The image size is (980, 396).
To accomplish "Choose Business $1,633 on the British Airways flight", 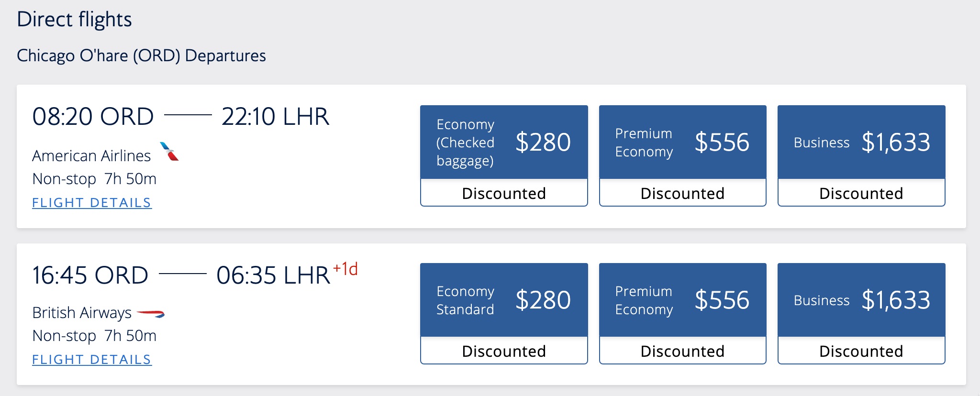I will [861, 299].
